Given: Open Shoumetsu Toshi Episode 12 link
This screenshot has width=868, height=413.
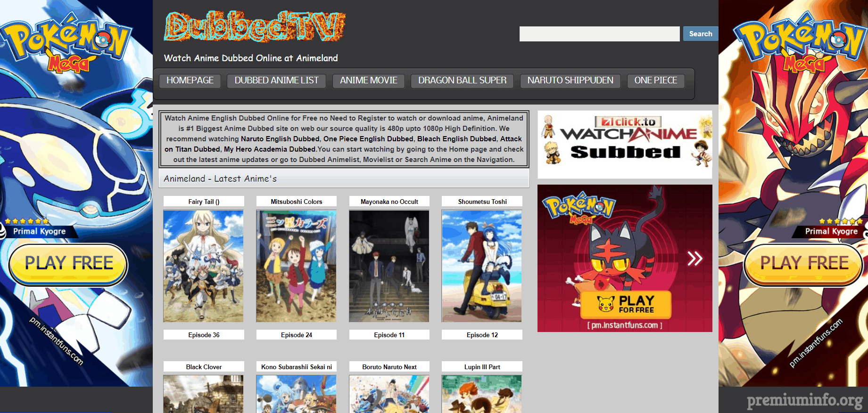Looking at the screenshot, I should pyautogui.click(x=482, y=335).
